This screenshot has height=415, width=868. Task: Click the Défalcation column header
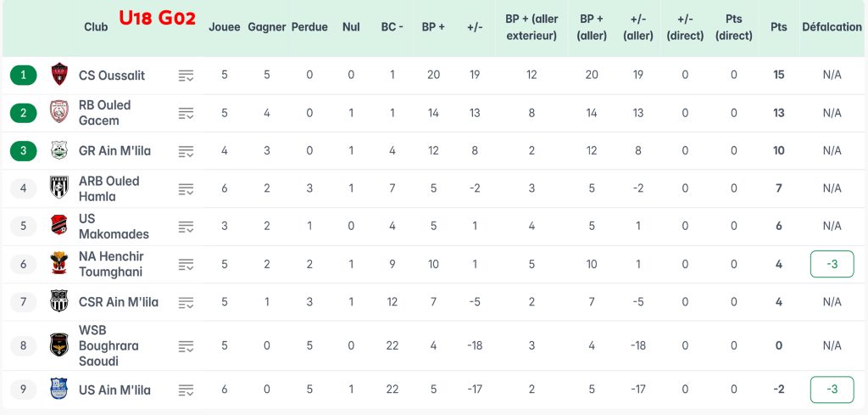click(832, 27)
